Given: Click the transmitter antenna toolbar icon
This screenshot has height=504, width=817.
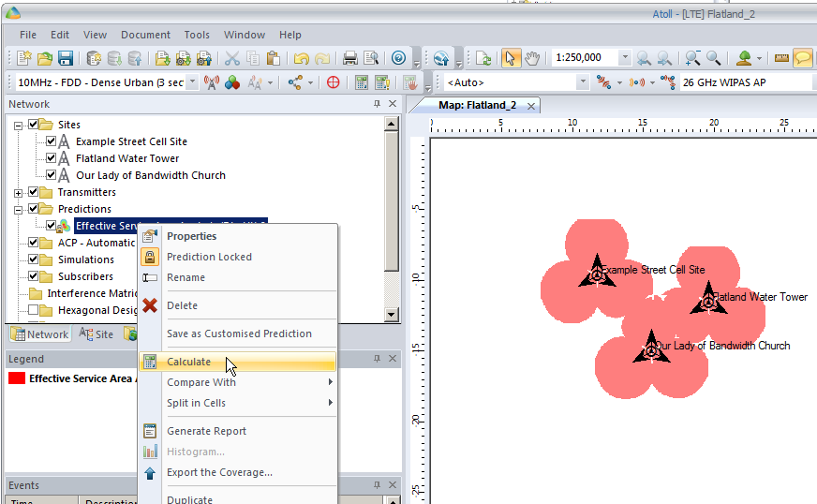Looking at the screenshot, I should [x=211, y=82].
